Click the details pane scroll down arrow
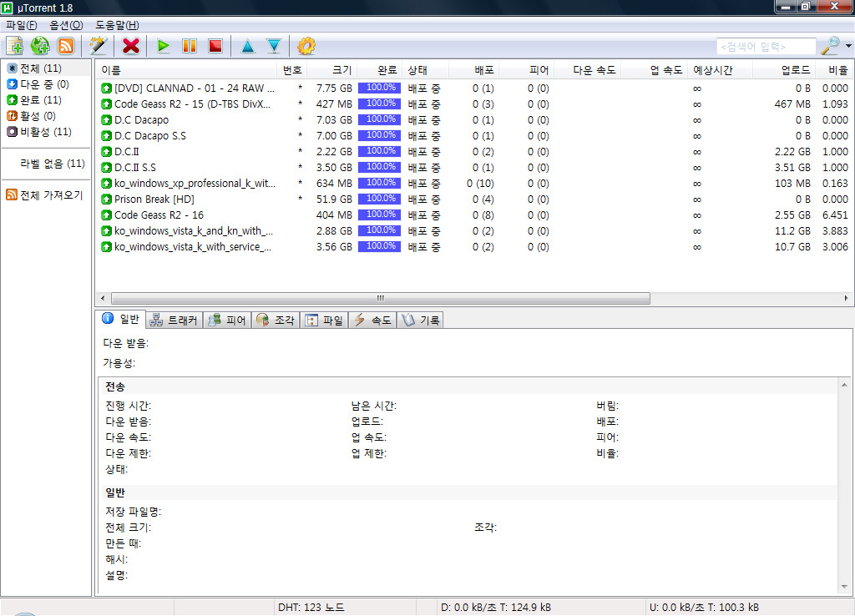855x616 pixels. (844, 587)
